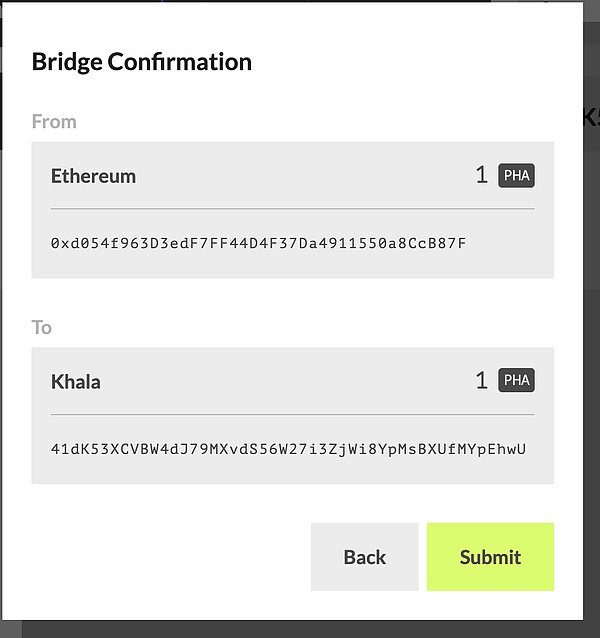Click the Submit button
This screenshot has width=600, height=638.
pyautogui.click(x=490, y=557)
